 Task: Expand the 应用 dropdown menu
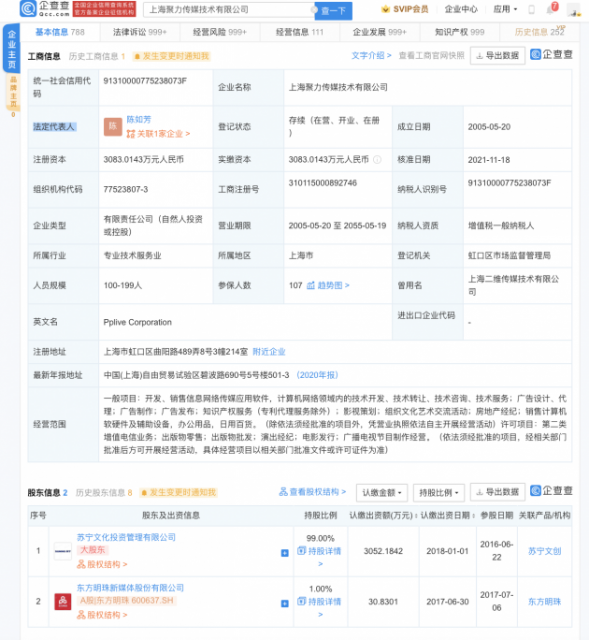505,9
